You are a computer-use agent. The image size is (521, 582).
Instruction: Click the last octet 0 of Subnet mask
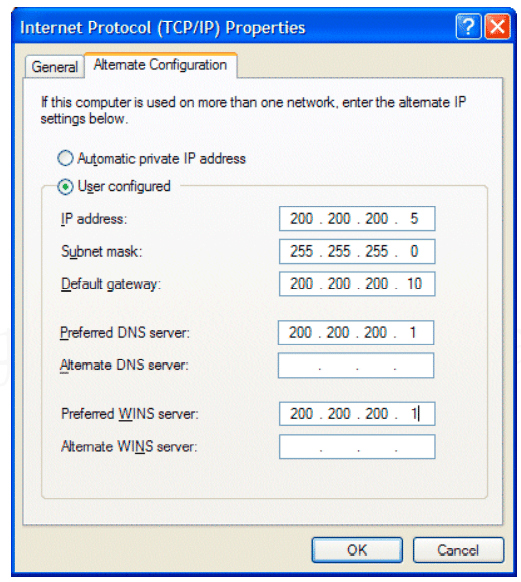pos(414,251)
